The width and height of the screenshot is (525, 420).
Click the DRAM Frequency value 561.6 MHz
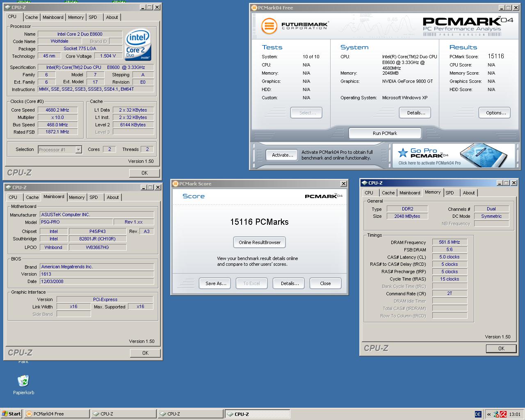click(x=450, y=242)
